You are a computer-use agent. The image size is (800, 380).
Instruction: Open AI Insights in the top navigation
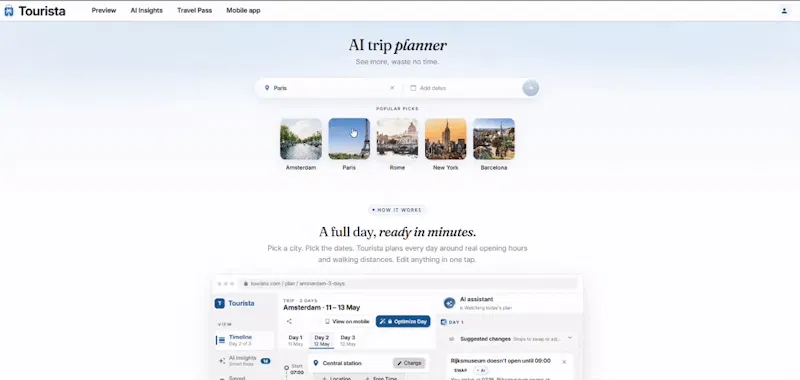click(146, 11)
